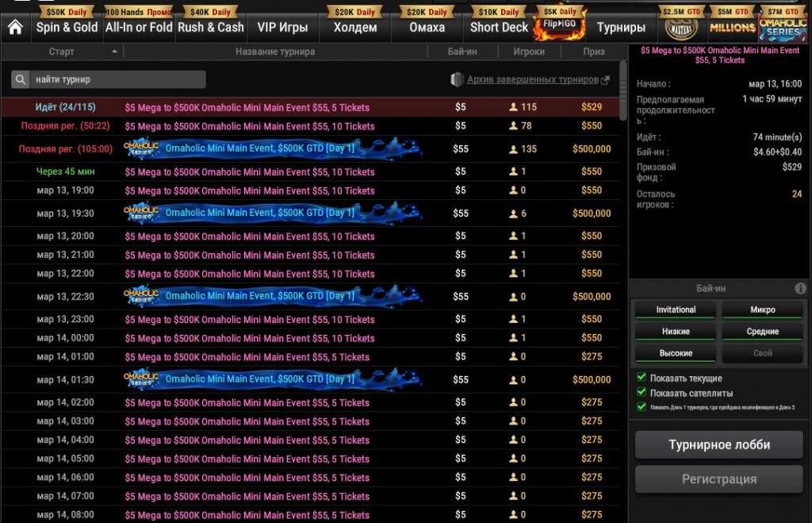Image resolution: width=812 pixels, height=523 pixels.
Task: Sort the list by the Старт column arrow
Action: (114, 52)
